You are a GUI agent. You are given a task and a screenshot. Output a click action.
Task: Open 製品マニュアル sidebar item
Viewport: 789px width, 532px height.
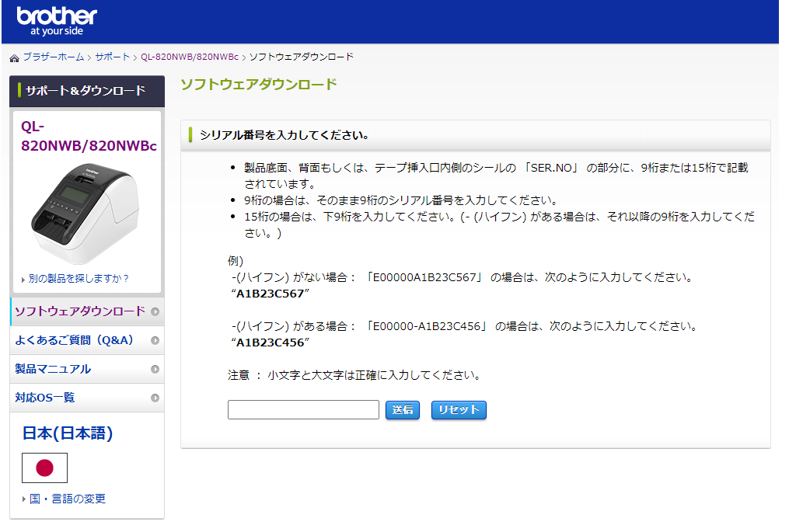(x=53, y=369)
